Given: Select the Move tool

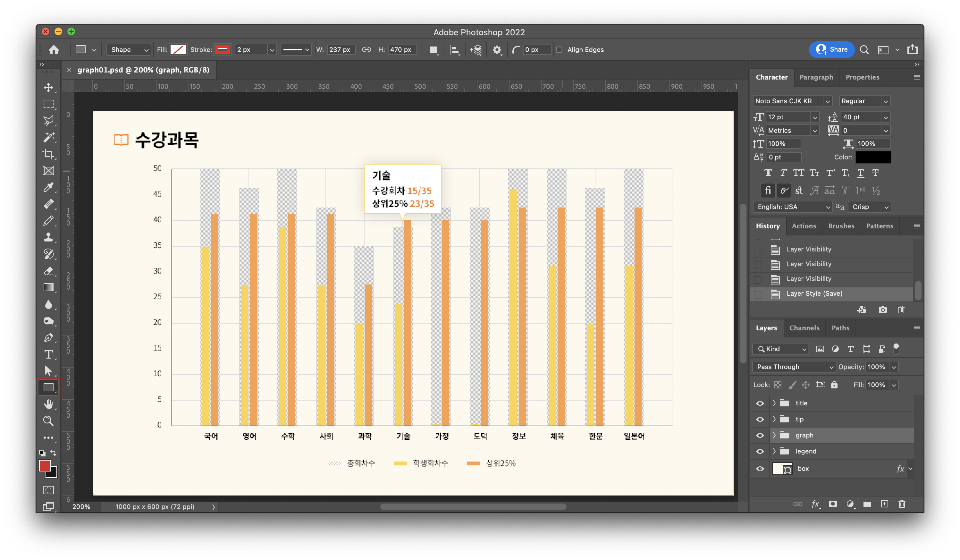Looking at the screenshot, I should [48, 88].
